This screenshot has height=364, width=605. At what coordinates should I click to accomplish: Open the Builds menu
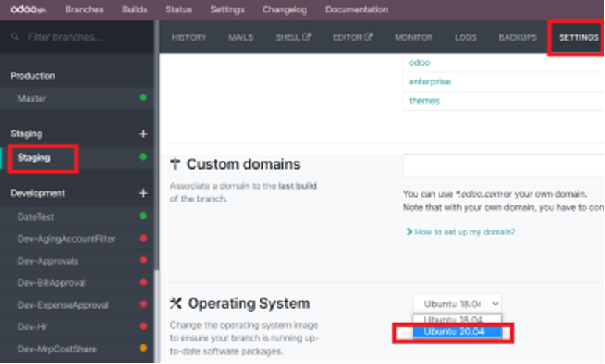(134, 9)
